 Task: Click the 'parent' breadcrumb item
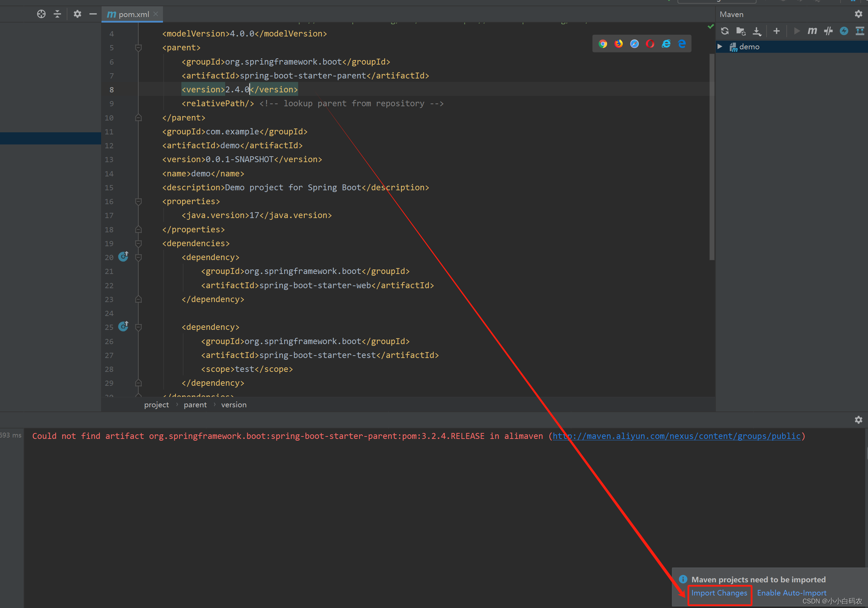point(195,405)
